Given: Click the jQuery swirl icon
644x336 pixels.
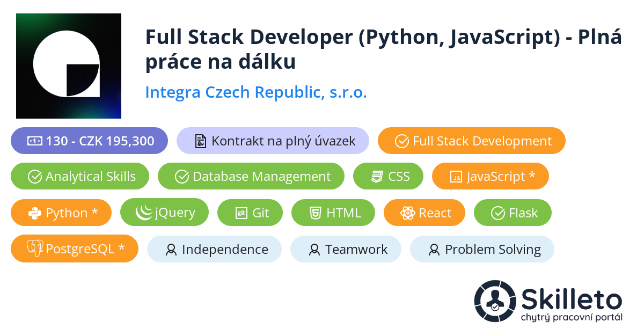Looking at the screenshot, I should coord(143,213).
